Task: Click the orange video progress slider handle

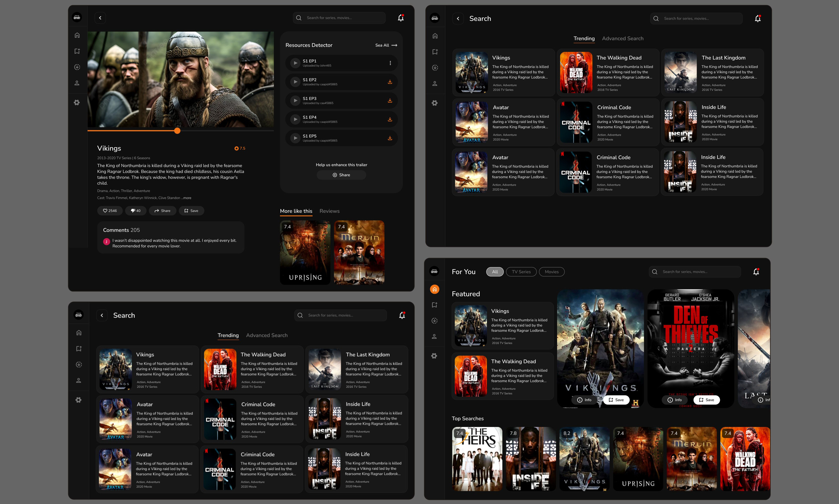Action: (x=177, y=131)
